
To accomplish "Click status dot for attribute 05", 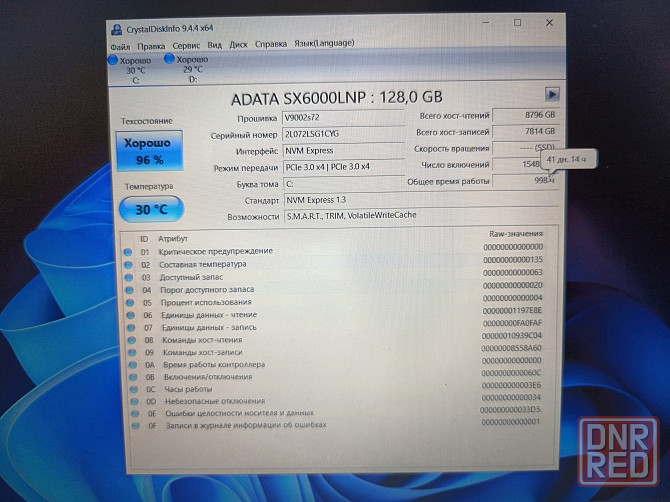I will pos(130,302).
